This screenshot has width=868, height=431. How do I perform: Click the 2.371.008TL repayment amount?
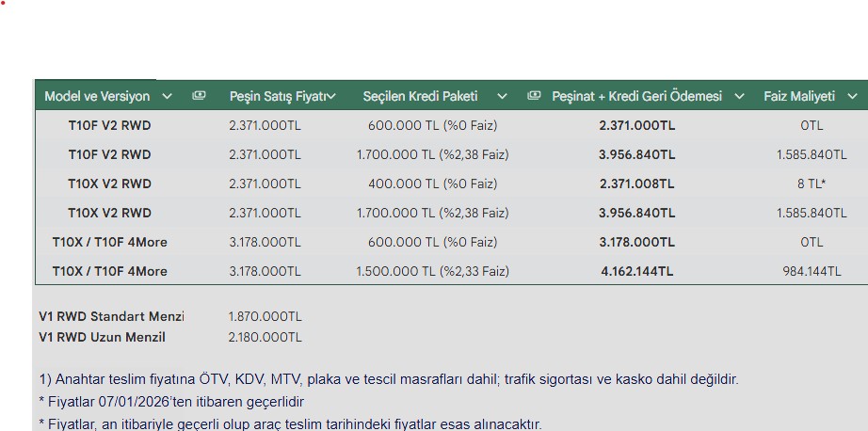tap(636, 184)
